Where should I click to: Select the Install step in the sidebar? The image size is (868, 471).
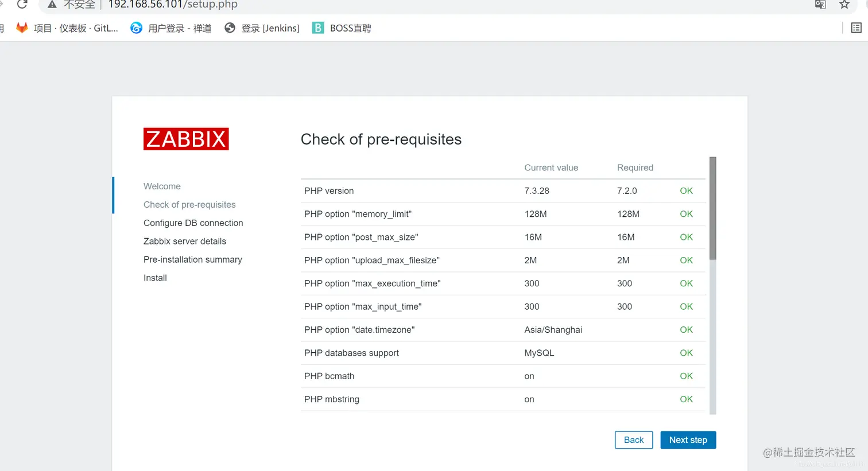tap(155, 278)
